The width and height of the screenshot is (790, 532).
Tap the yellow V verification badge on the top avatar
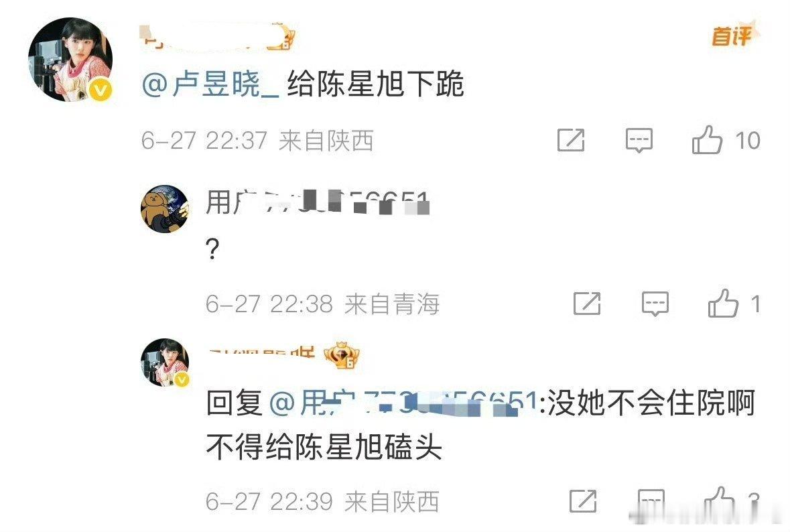coord(101,90)
